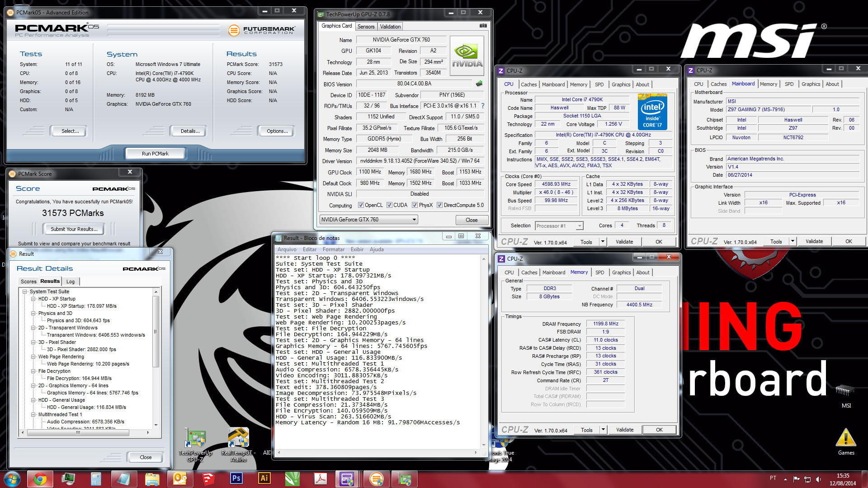Click GPU-Z screenshot camera icon
The width and height of the screenshot is (868, 488).
[x=483, y=26]
